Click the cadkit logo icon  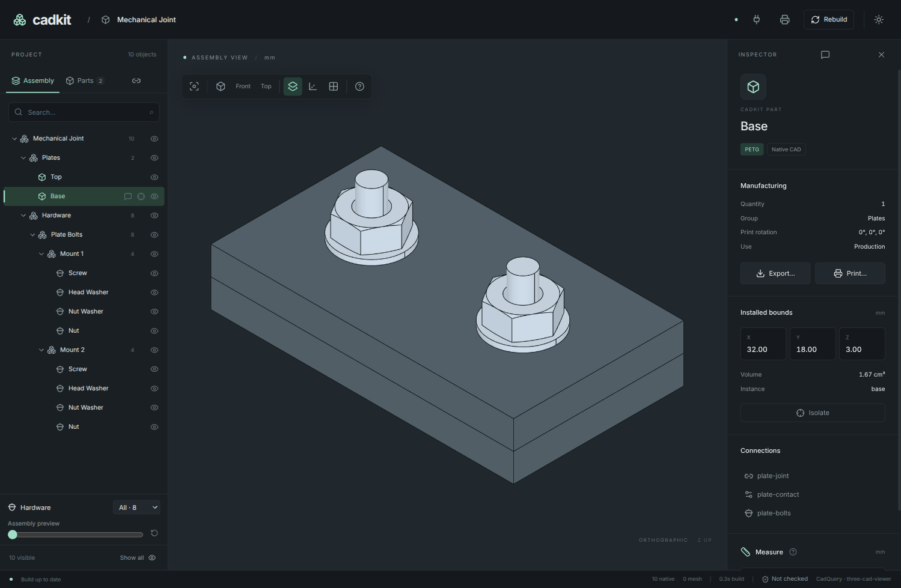(x=20, y=20)
